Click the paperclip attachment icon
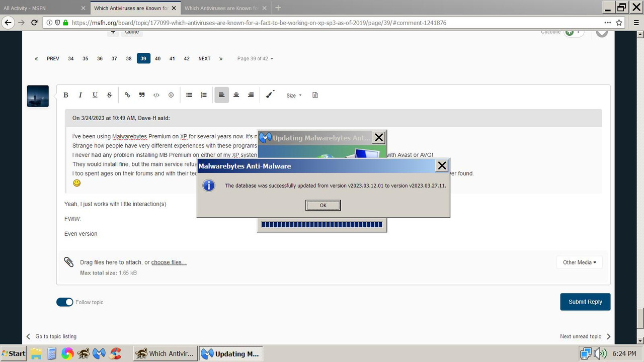 point(68,262)
